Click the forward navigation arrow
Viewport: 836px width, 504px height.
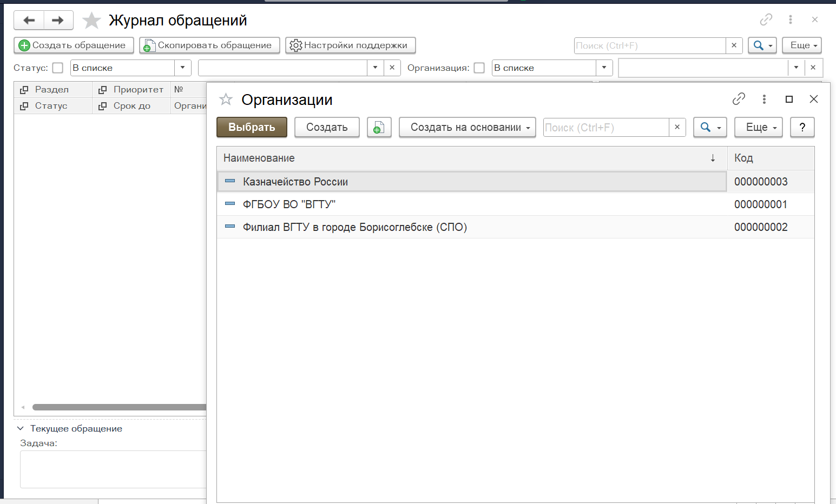tap(58, 21)
